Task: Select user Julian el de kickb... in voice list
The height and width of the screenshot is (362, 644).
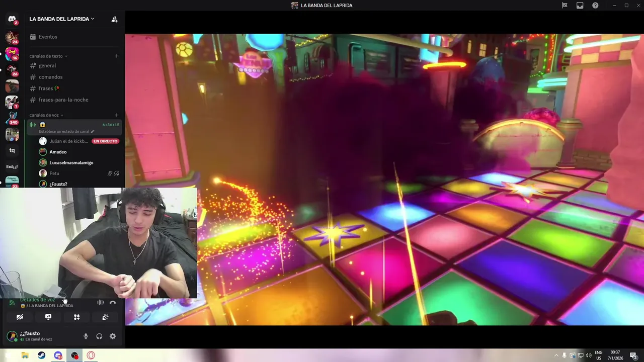Action: pos(68,141)
